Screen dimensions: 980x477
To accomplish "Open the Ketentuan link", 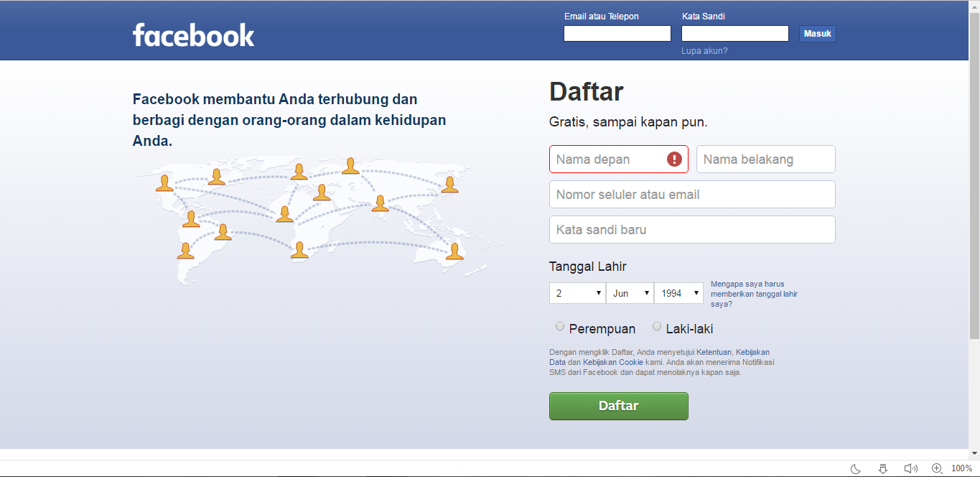I will point(714,352).
